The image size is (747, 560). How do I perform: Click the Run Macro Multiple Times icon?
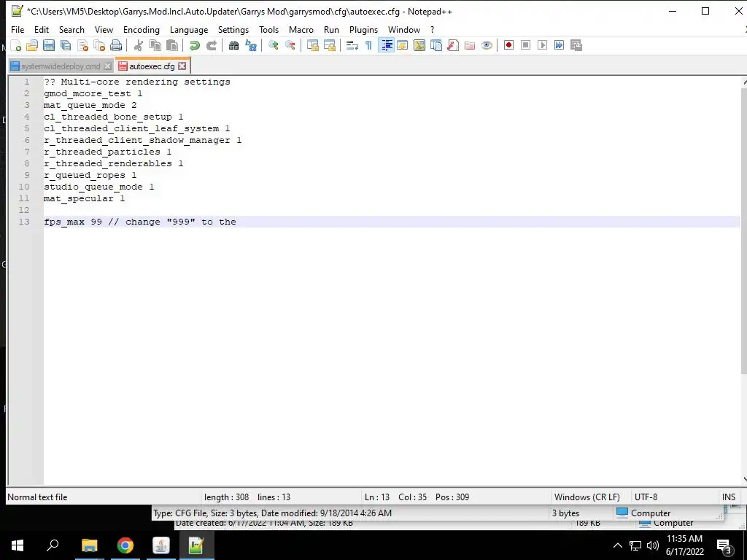[559, 45]
